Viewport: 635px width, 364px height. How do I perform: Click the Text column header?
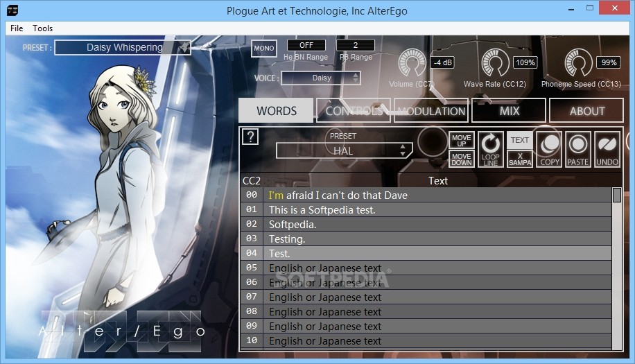coord(438,180)
